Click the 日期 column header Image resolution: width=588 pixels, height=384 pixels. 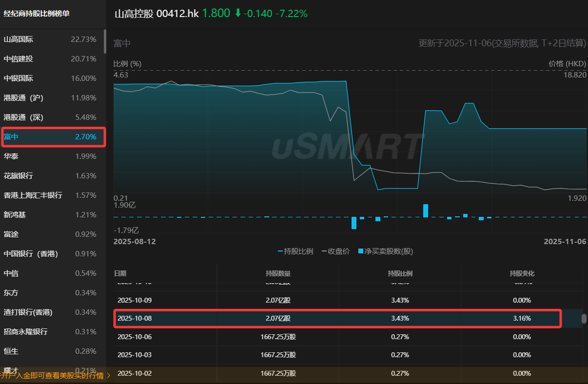pyautogui.click(x=120, y=274)
